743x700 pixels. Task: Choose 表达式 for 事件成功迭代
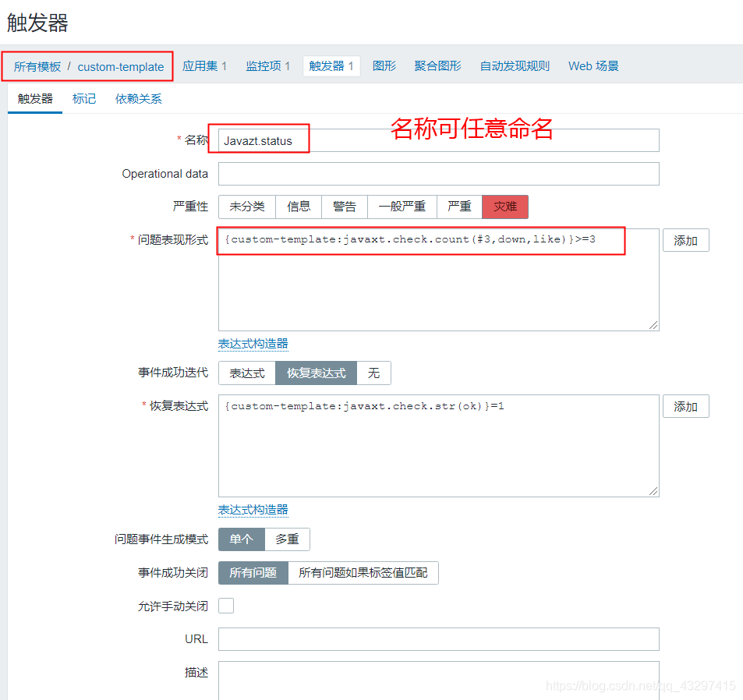coord(247,373)
